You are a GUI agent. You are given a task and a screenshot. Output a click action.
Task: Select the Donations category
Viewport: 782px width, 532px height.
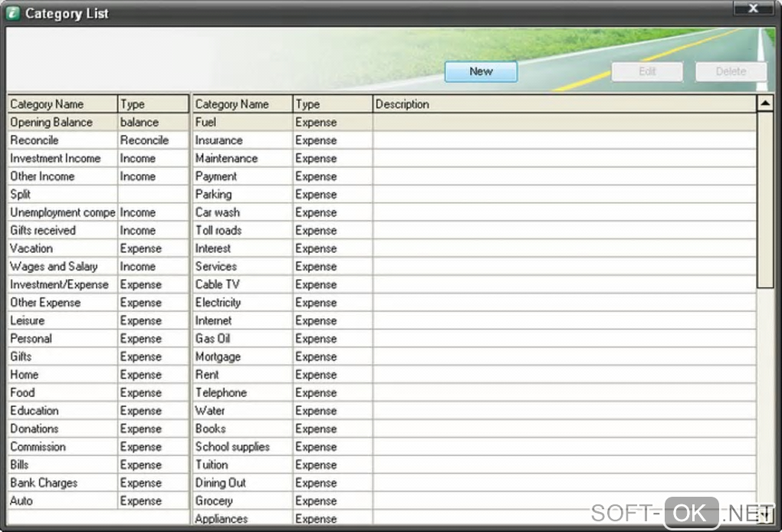point(98,429)
